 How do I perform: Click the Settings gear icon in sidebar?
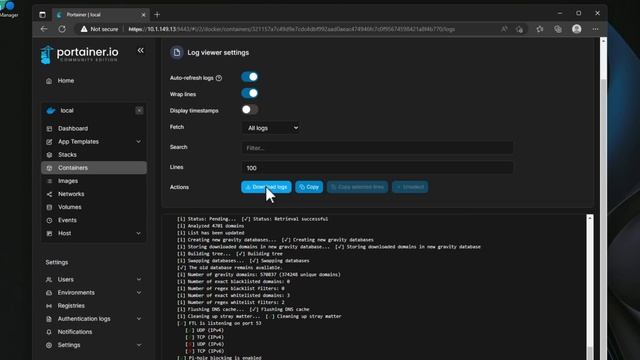click(x=49, y=345)
